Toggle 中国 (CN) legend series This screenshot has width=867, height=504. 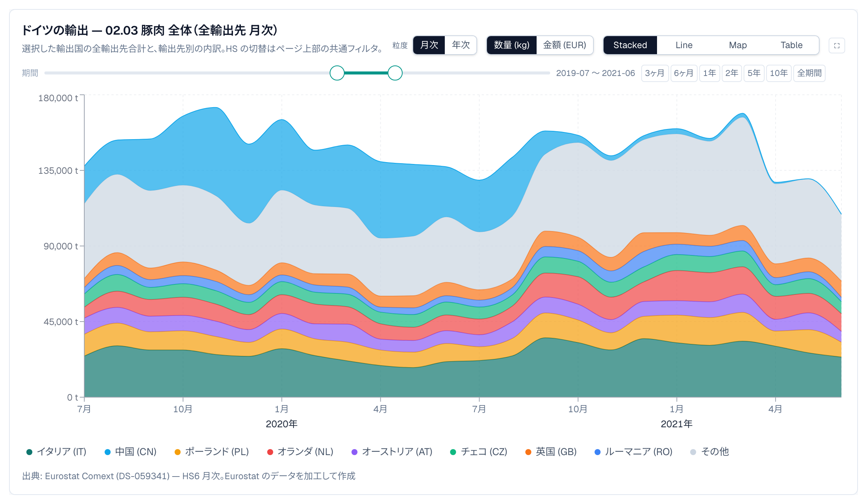point(131,452)
